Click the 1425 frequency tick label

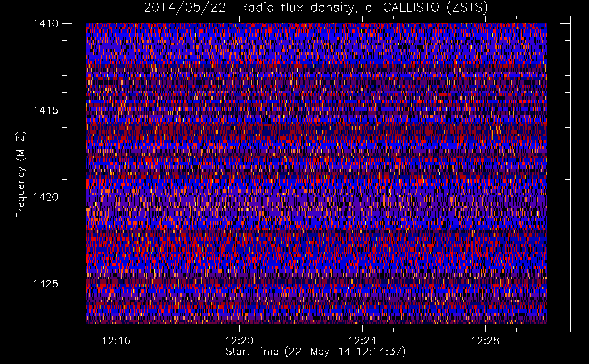(x=46, y=284)
